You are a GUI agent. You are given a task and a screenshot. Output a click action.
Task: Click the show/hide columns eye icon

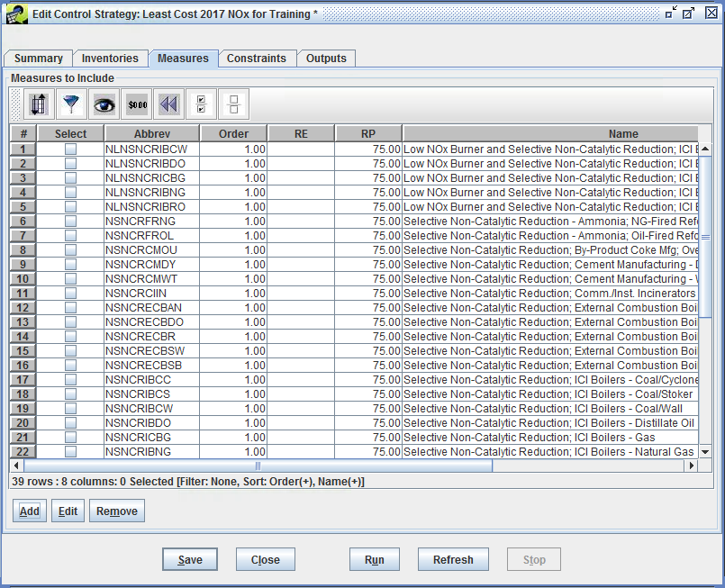pyautogui.click(x=104, y=104)
